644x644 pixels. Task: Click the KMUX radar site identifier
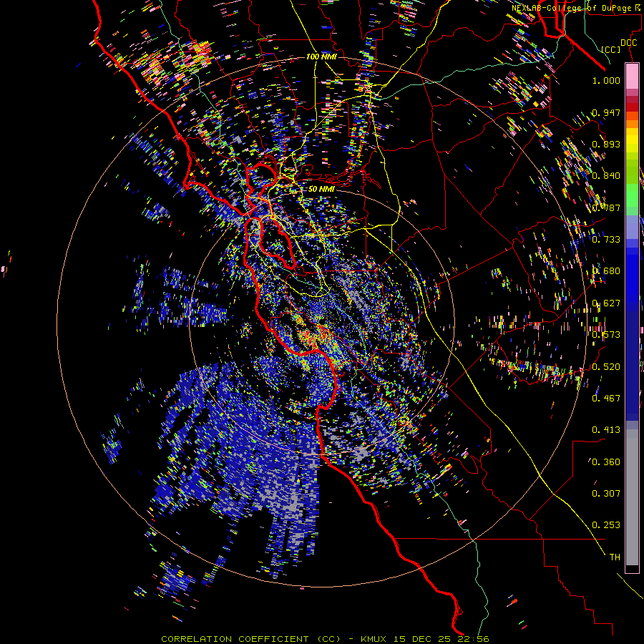pyautogui.click(x=374, y=639)
